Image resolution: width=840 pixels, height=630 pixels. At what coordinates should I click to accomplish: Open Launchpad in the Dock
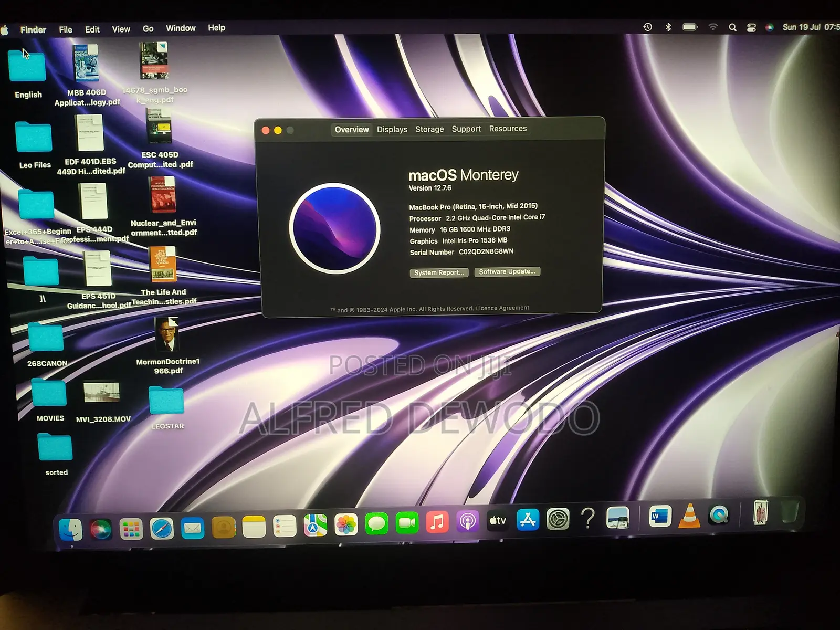click(x=131, y=529)
